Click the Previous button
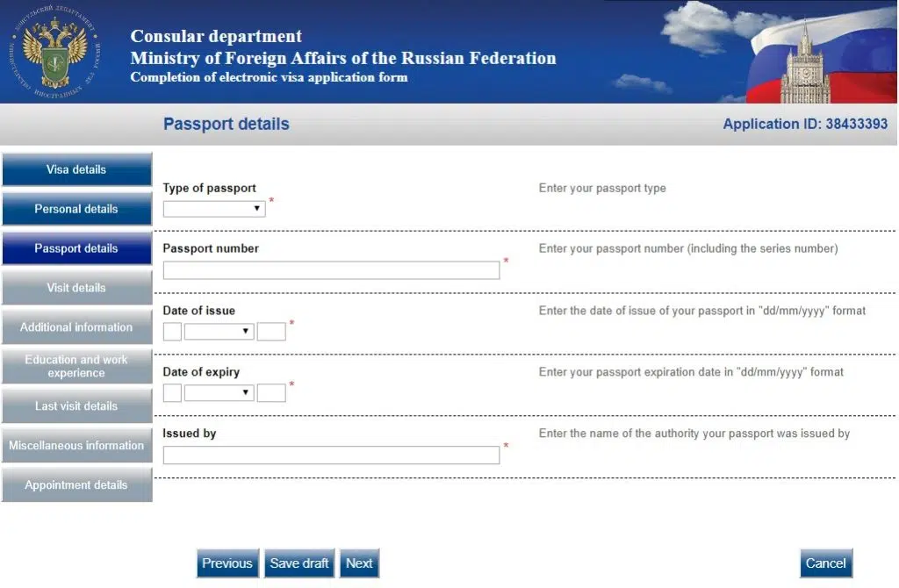 point(227,563)
